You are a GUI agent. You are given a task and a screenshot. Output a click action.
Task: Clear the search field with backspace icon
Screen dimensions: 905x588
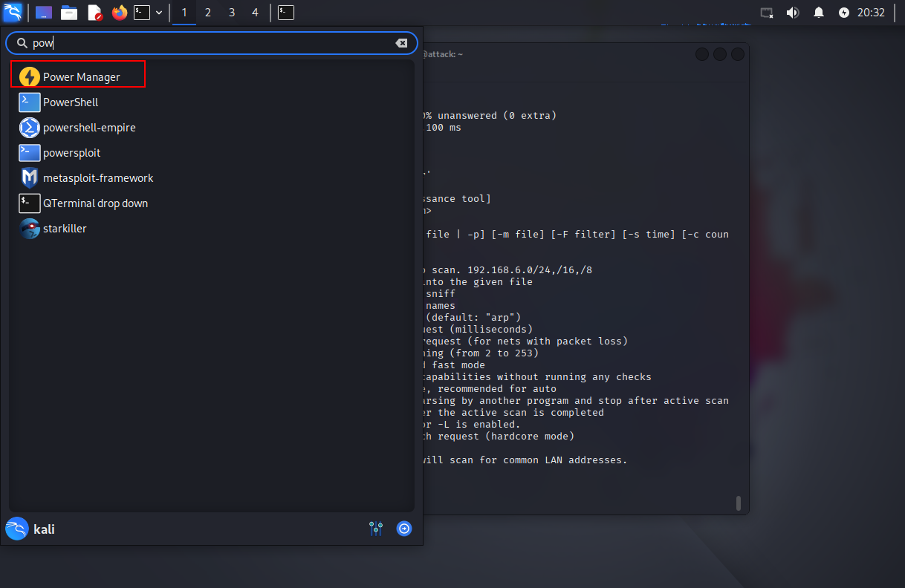point(401,43)
